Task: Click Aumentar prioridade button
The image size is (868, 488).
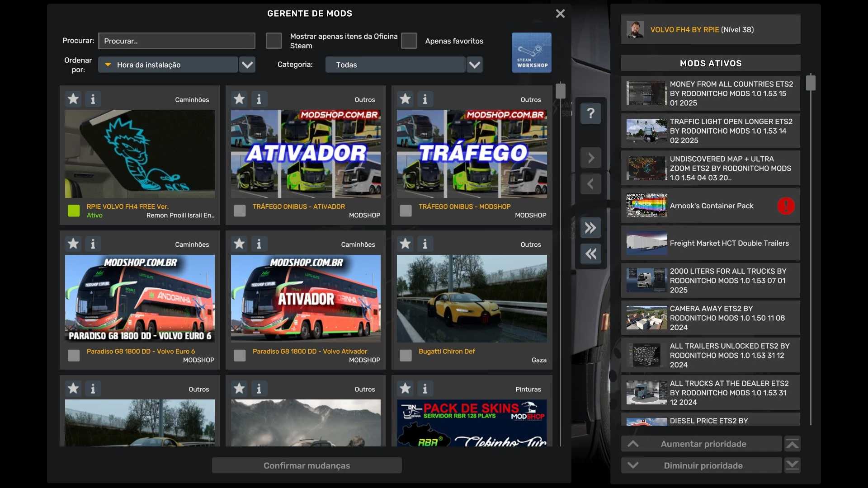Action: pyautogui.click(x=701, y=444)
